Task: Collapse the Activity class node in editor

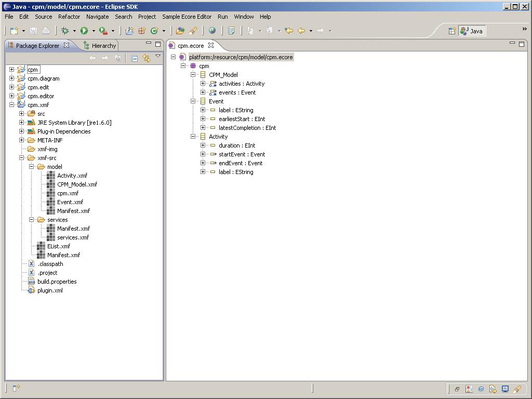Action: [x=193, y=137]
